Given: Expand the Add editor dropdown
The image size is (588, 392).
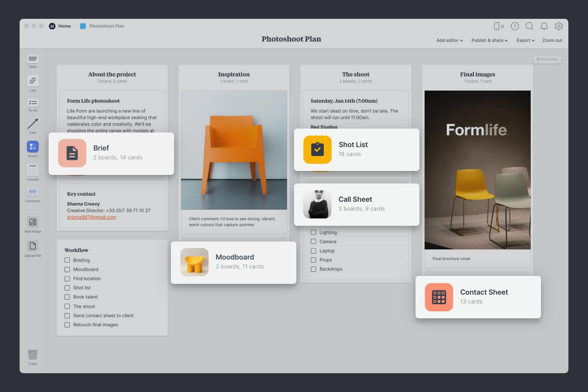Looking at the screenshot, I should pyautogui.click(x=450, y=40).
